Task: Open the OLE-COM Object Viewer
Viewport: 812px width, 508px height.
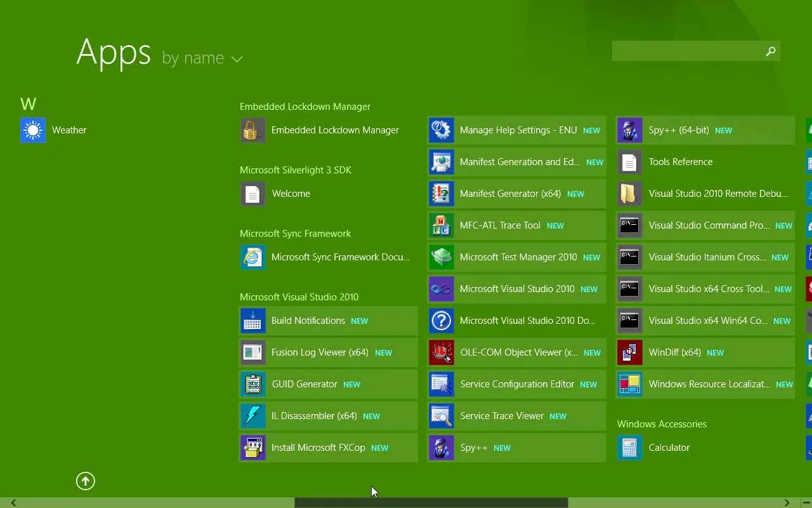Action: 517,352
